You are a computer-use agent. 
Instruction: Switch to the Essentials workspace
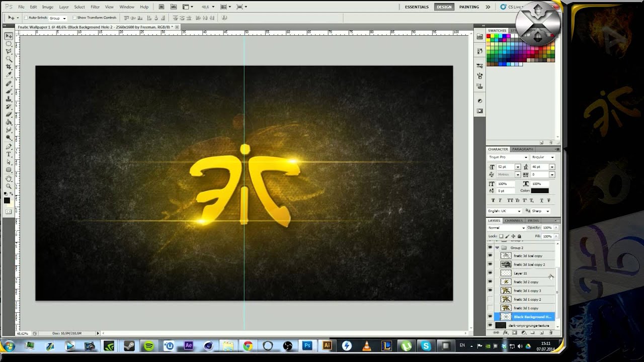point(417,7)
